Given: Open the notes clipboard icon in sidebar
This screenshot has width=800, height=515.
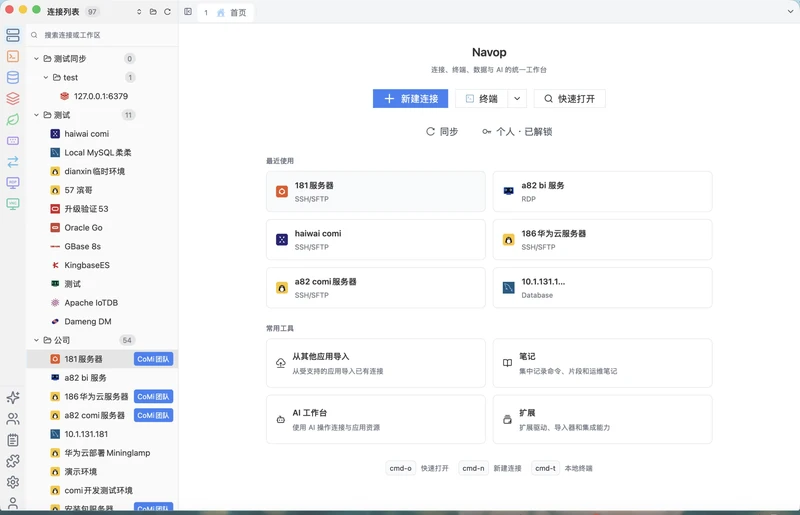Looking at the screenshot, I should click(13, 439).
